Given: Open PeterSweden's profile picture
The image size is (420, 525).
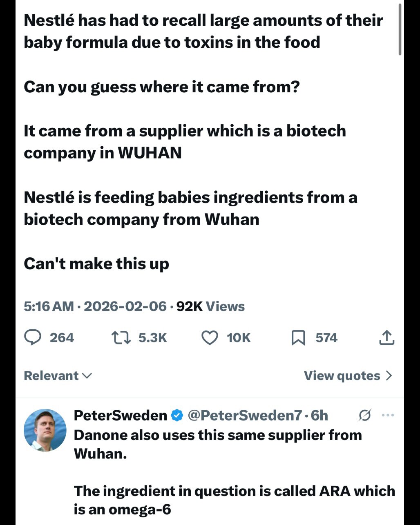Looking at the screenshot, I should point(45,430).
